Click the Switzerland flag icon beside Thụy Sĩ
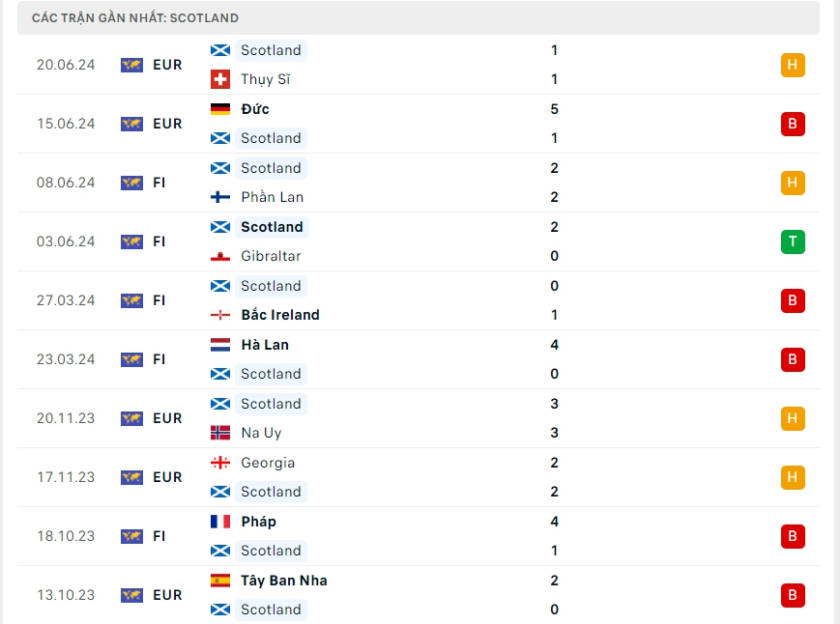This screenshot has width=840, height=624. point(220,79)
